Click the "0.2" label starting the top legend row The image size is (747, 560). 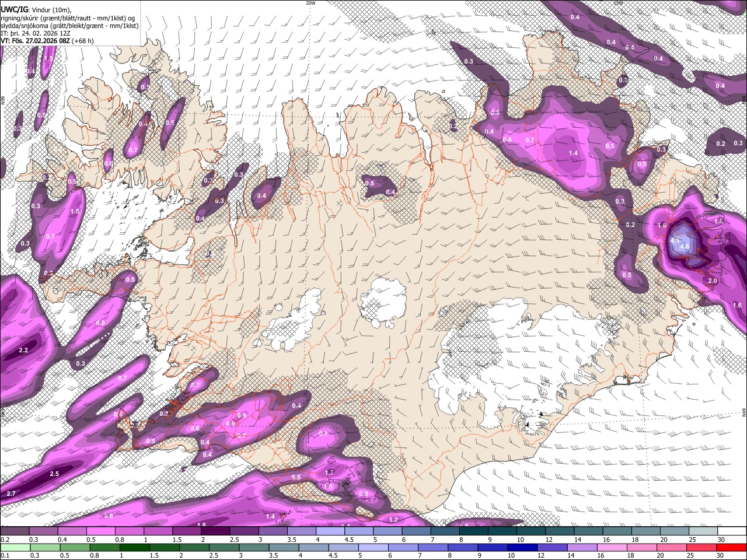[5, 540]
